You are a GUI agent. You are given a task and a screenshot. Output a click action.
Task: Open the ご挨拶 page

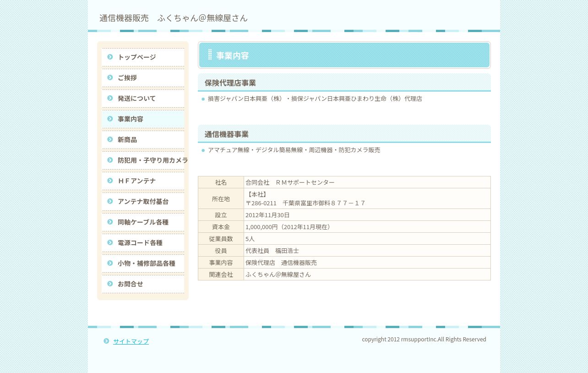pos(143,78)
